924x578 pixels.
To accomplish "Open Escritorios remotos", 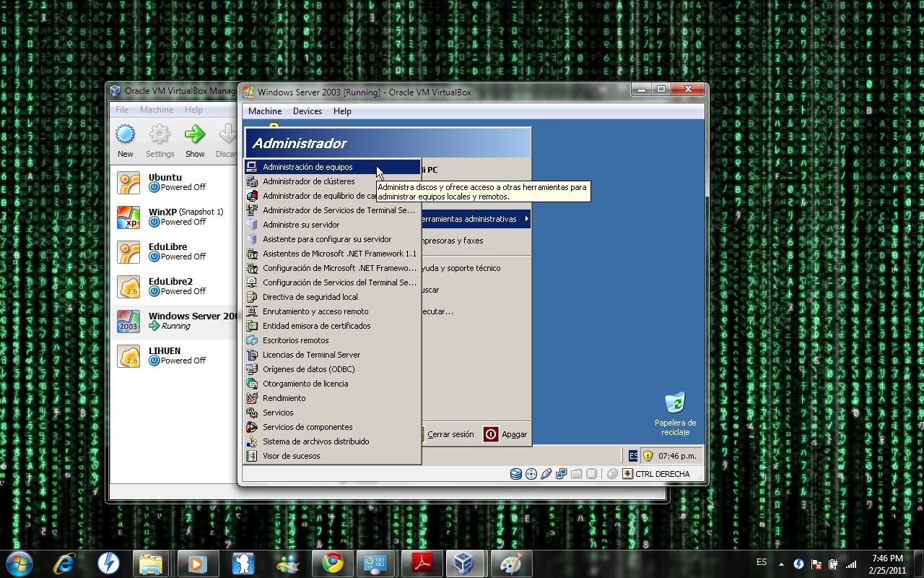I will click(x=332, y=340).
